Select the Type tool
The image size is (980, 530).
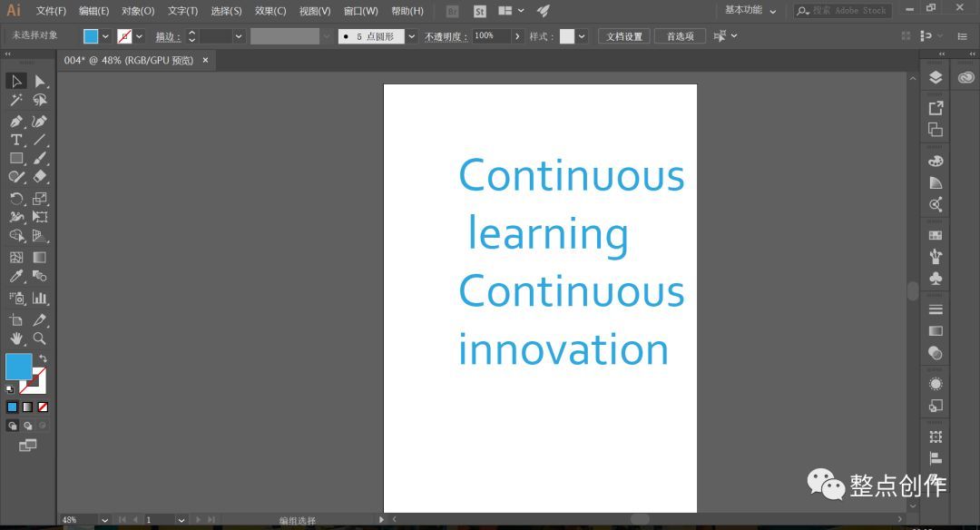[x=16, y=140]
